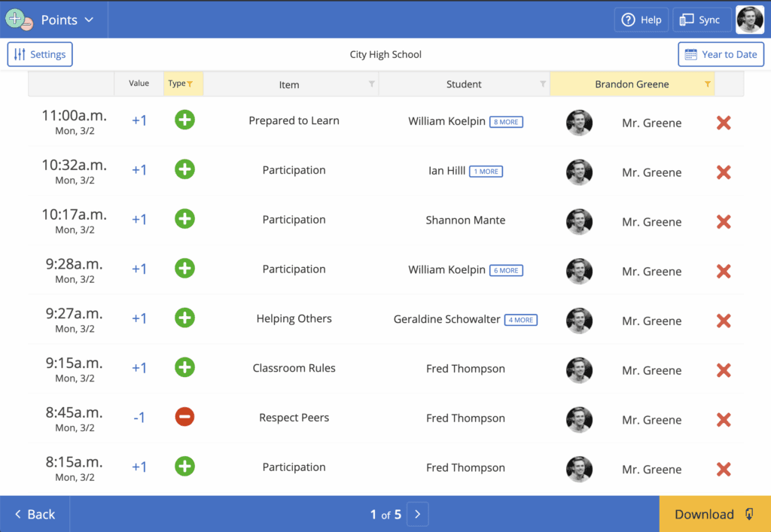771x532 pixels.
Task: Download the points report
Action: (x=715, y=514)
